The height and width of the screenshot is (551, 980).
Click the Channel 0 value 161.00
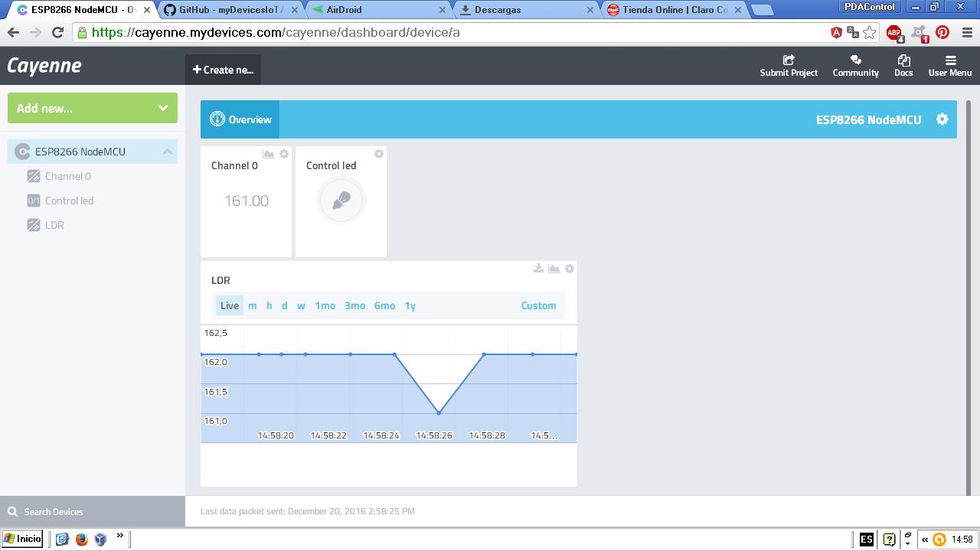247,201
